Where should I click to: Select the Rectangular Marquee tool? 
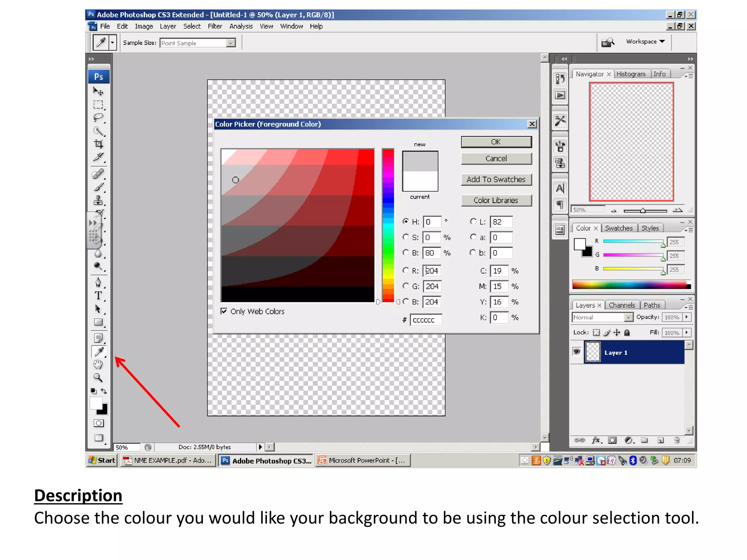click(98, 105)
